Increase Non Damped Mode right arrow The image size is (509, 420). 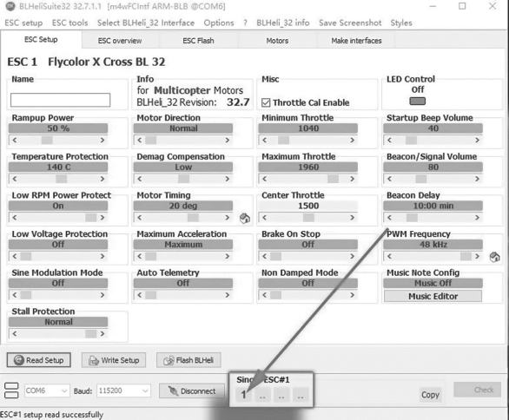pyautogui.click(x=353, y=295)
